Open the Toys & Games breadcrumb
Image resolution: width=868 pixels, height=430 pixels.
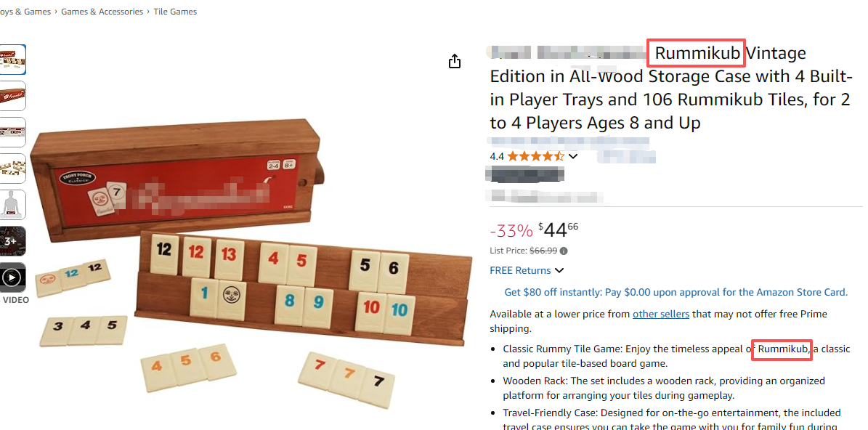click(25, 12)
